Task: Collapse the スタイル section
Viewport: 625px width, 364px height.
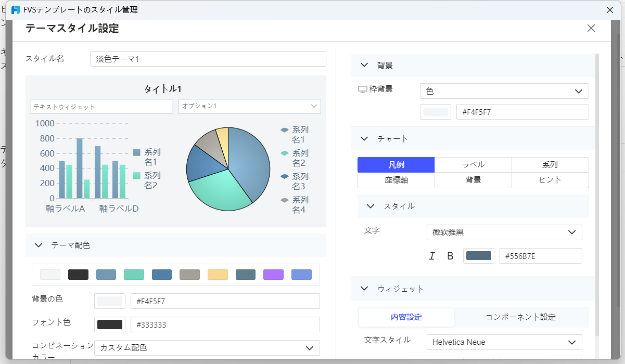Action: (371, 206)
